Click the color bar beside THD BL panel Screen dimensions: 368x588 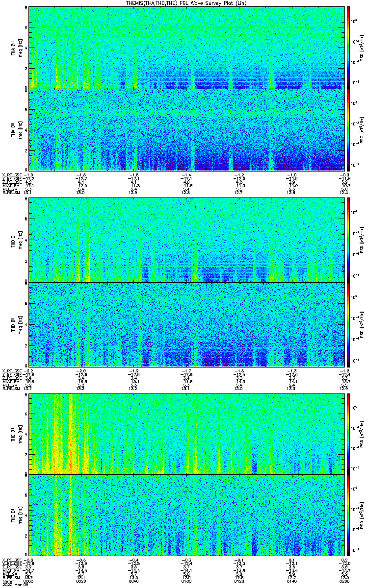coord(348,240)
